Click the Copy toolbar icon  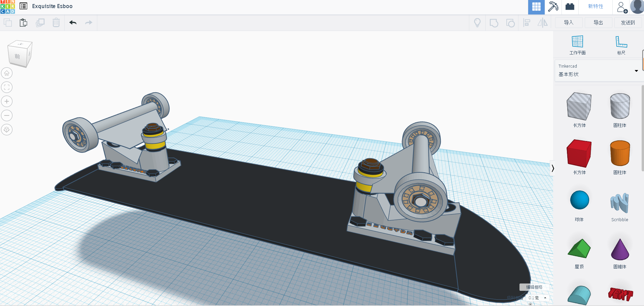(8, 23)
